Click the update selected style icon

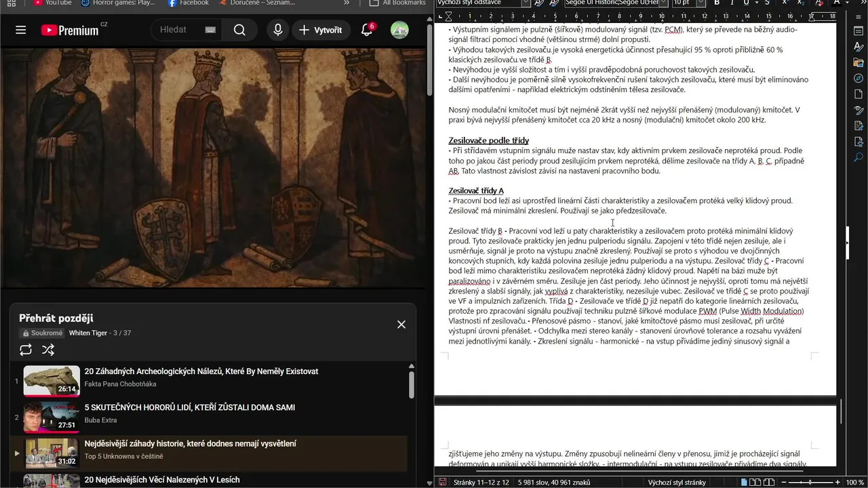(x=539, y=3)
